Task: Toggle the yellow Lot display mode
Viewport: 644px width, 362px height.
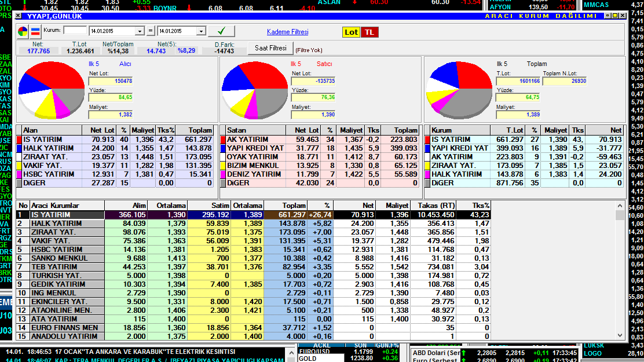Action: click(x=351, y=32)
